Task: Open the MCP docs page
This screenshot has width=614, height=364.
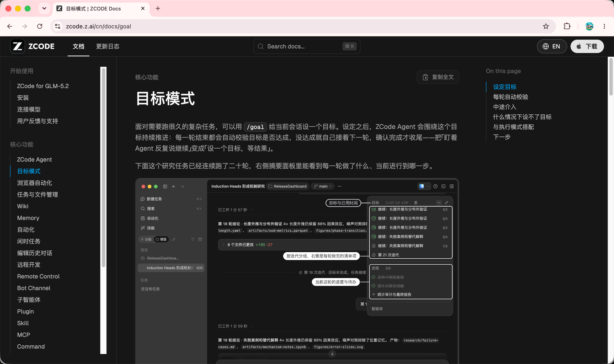Action: (24, 335)
